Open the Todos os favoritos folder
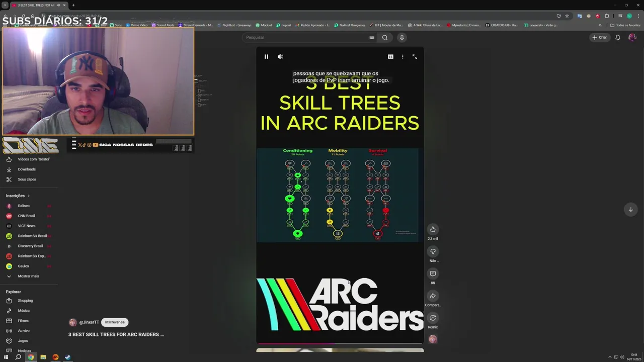The image size is (644, 362). [625, 25]
